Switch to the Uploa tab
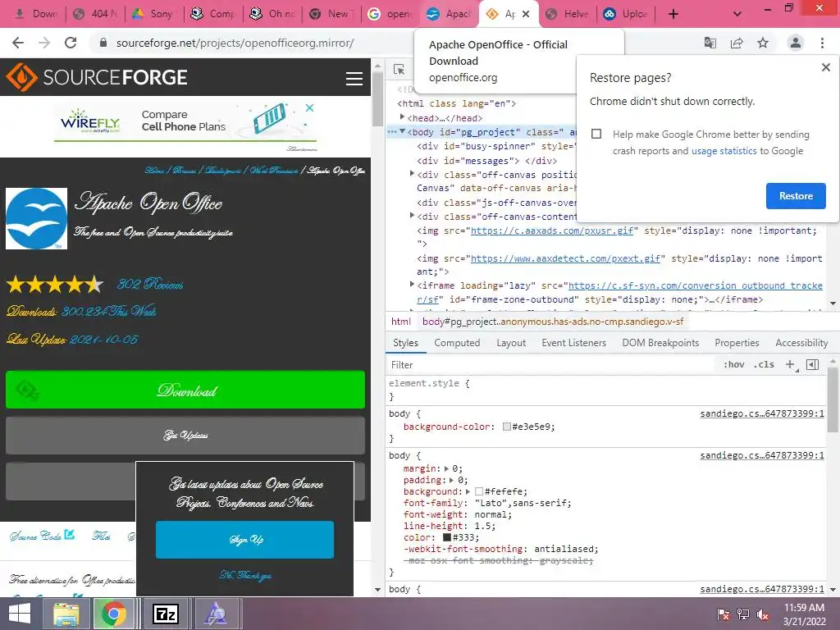This screenshot has width=840, height=630. click(626, 14)
